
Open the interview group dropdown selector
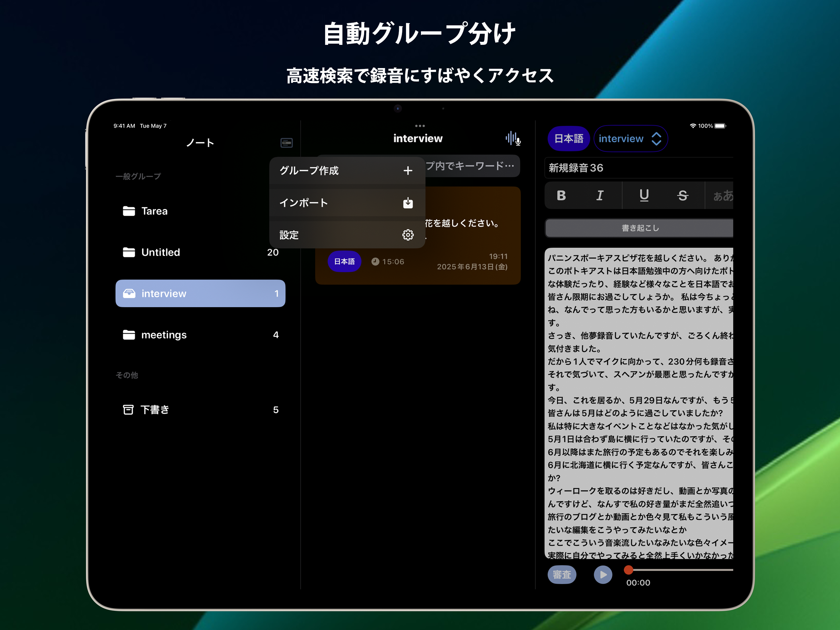[630, 139]
